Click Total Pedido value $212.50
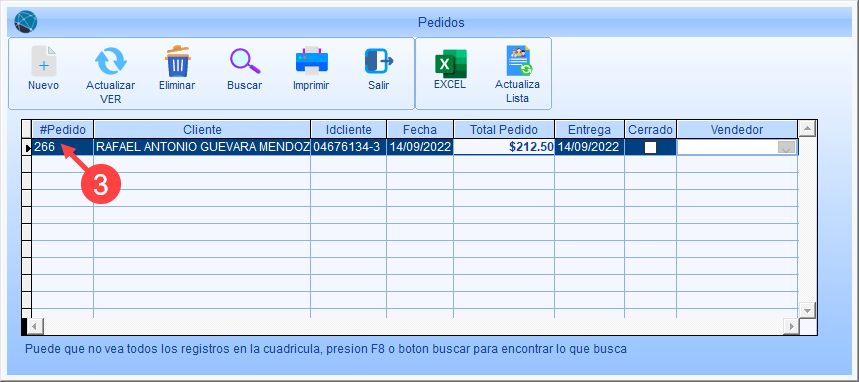 pyautogui.click(x=504, y=147)
